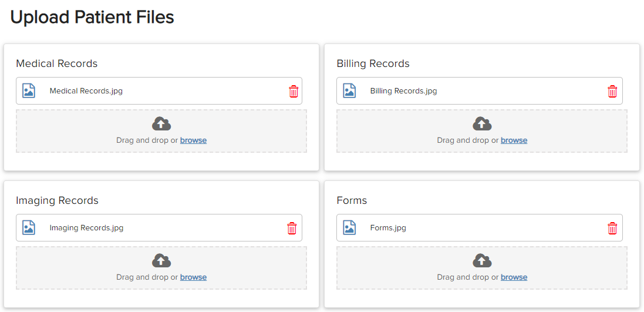Remove Imaging Records.jpg with trash icon

pos(292,228)
